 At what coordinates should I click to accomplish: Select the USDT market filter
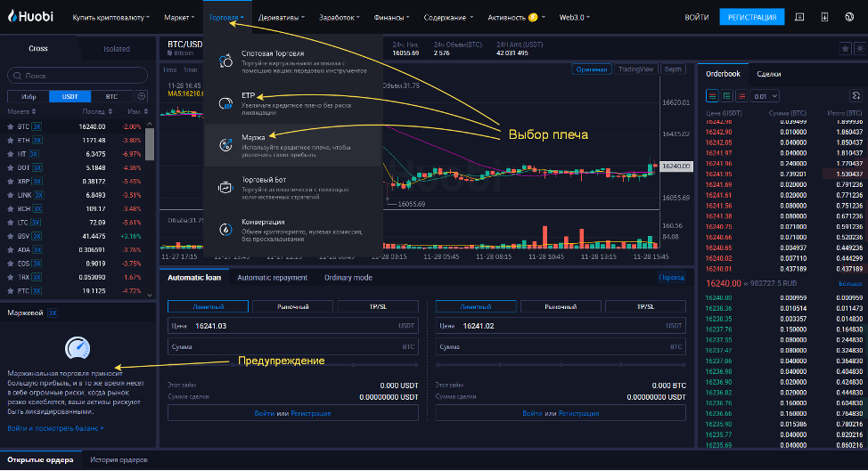tap(69, 96)
